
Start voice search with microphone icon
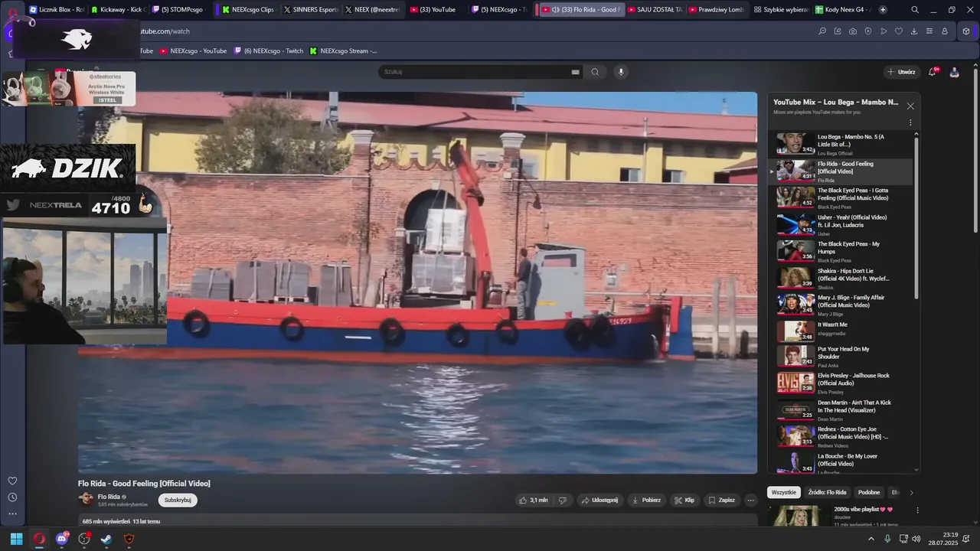[x=621, y=72]
